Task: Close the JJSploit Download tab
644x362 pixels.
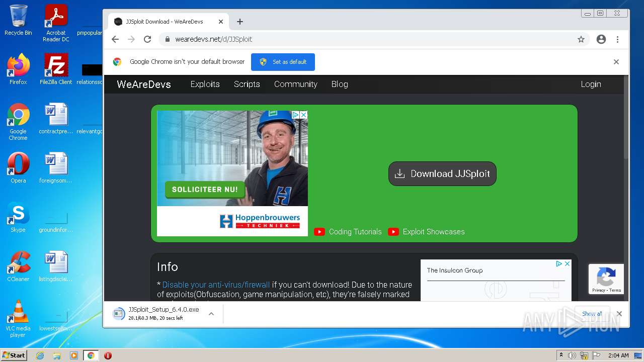Action: [221, 22]
